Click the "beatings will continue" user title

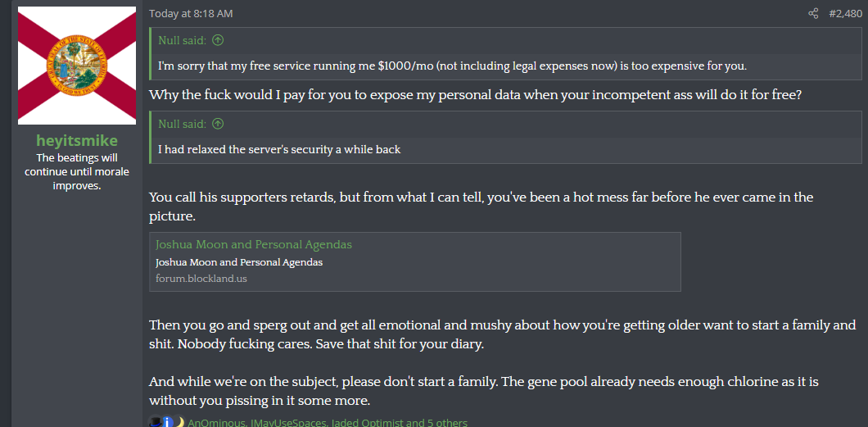click(x=77, y=171)
